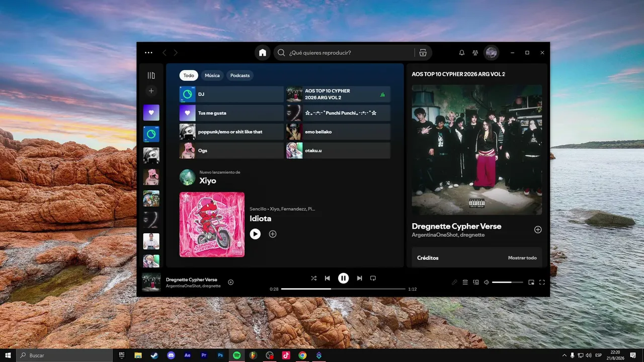Open Connect to a device

tap(476, 282)
